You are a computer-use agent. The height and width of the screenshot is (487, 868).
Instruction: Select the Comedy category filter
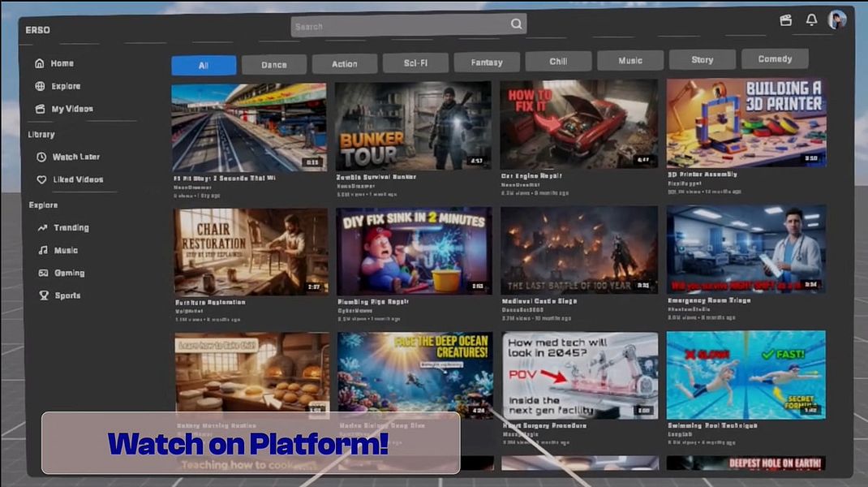[x=775, y=58]
